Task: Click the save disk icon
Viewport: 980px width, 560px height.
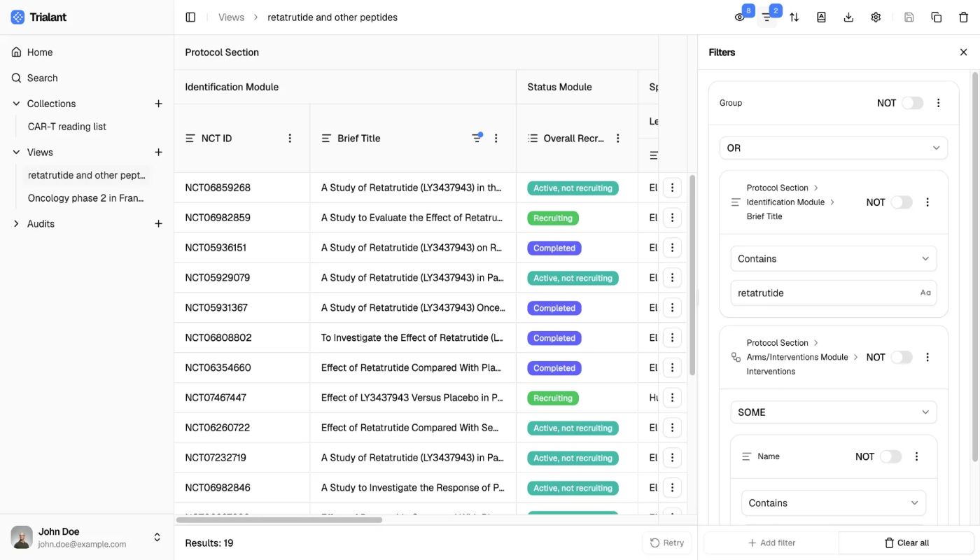Action: [909, 17]
